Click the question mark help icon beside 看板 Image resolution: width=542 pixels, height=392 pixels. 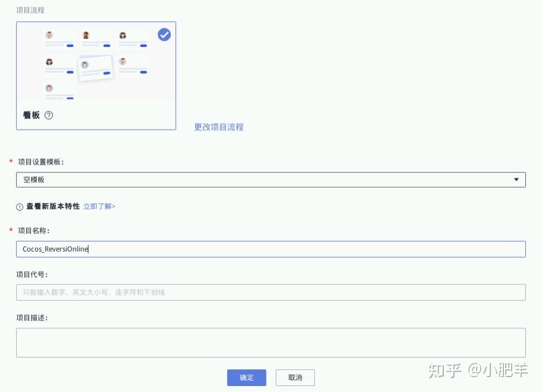pos(48,115)
